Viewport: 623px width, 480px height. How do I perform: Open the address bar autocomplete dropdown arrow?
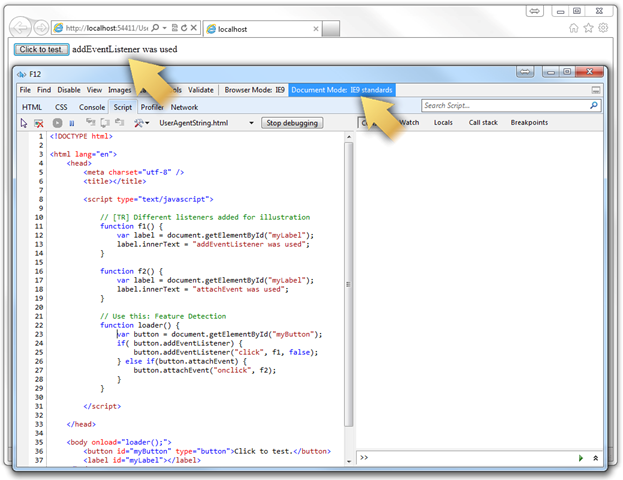click(164, 28)
